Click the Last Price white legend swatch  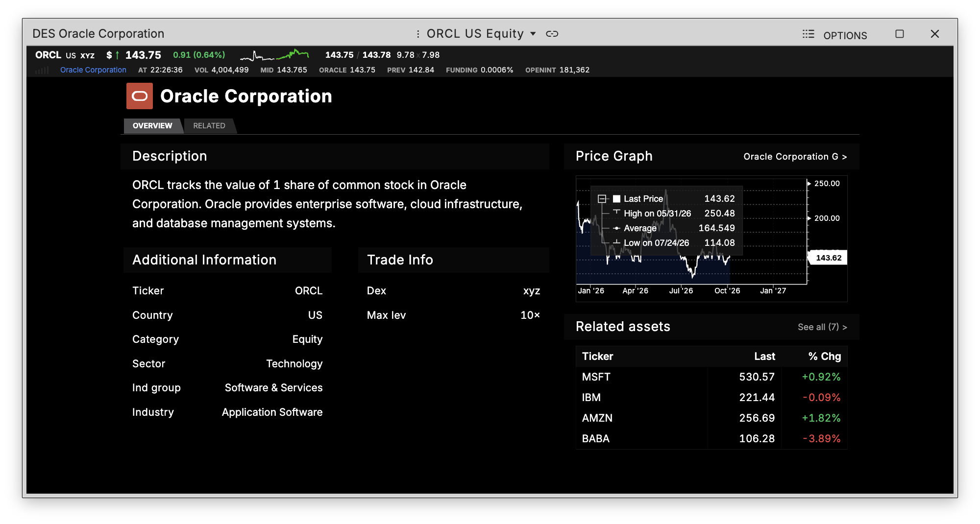[x=616, y=199]
